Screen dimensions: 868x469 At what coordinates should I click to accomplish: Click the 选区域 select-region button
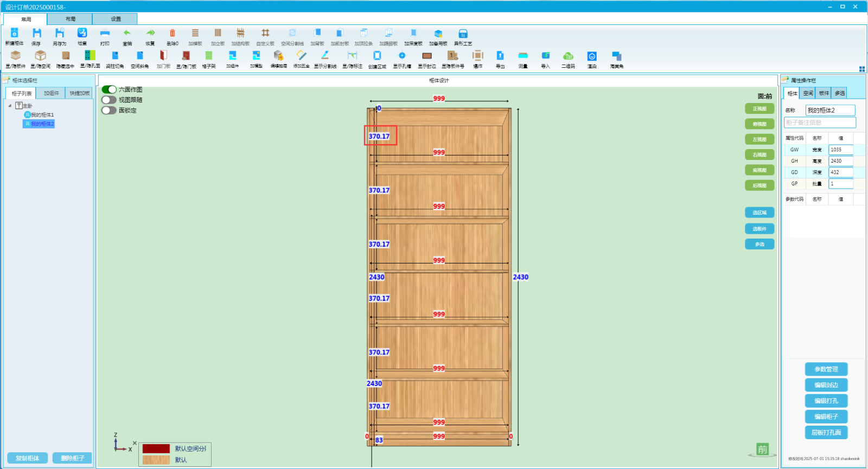point(759,213)
